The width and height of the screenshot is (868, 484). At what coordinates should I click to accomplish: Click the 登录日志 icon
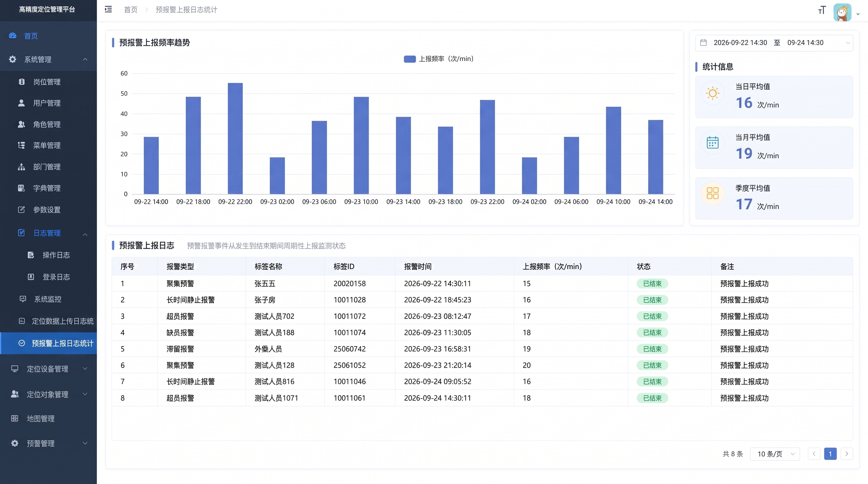(x=31, y=277)
